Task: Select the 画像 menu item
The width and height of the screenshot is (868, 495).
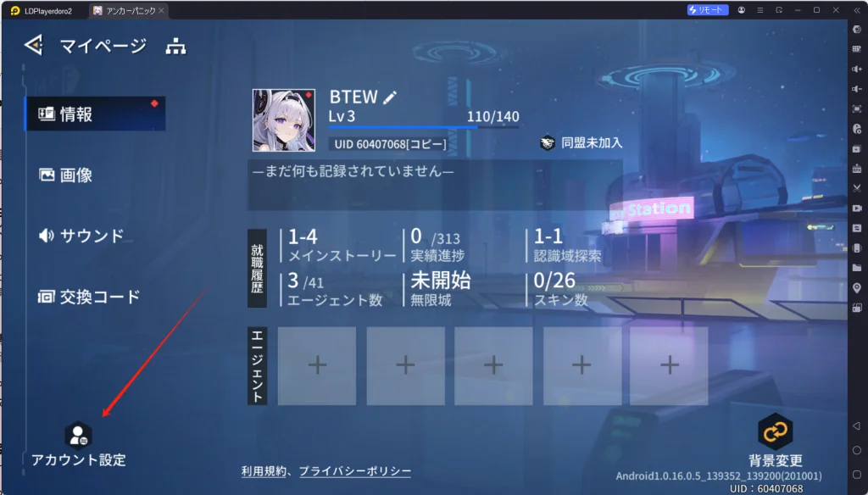Action: [x=65, y=175]
